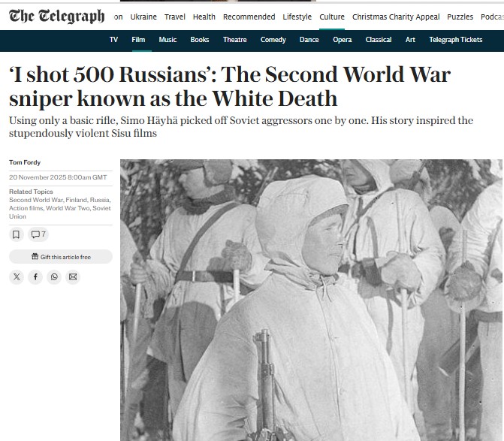The image size is (504, 441).
Task: Open the Puzzles section
Action: (460, 17)
